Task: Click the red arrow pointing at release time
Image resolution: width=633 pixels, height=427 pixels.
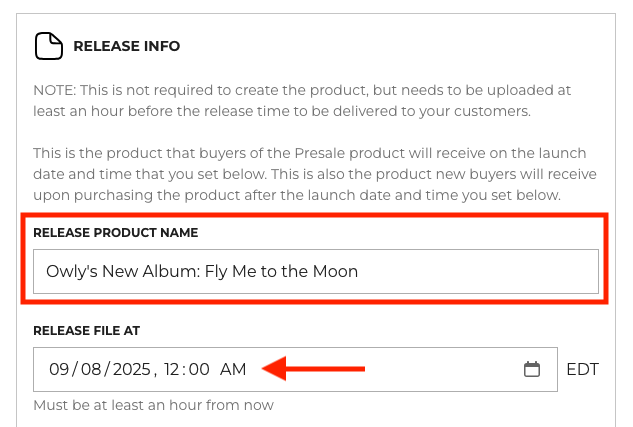Action: click(313, 370)
